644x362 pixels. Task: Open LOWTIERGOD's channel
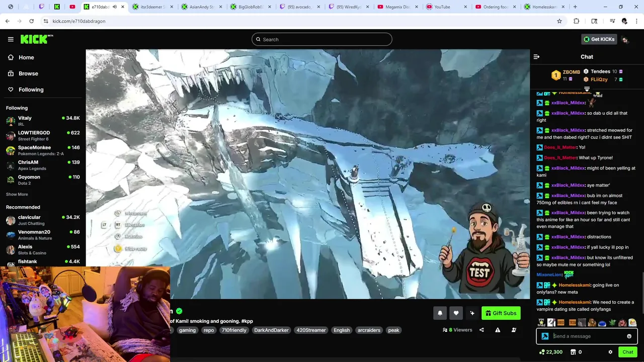(x=43, y=135)
